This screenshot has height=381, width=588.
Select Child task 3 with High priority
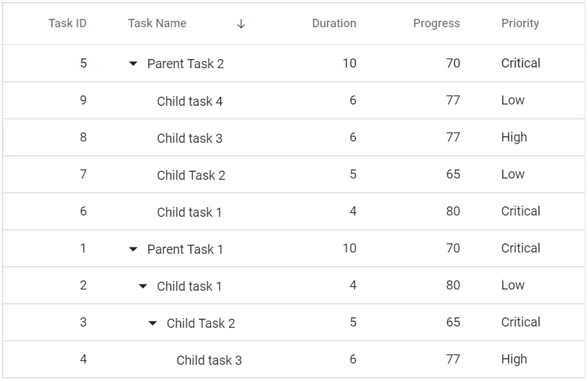point(189,138)
